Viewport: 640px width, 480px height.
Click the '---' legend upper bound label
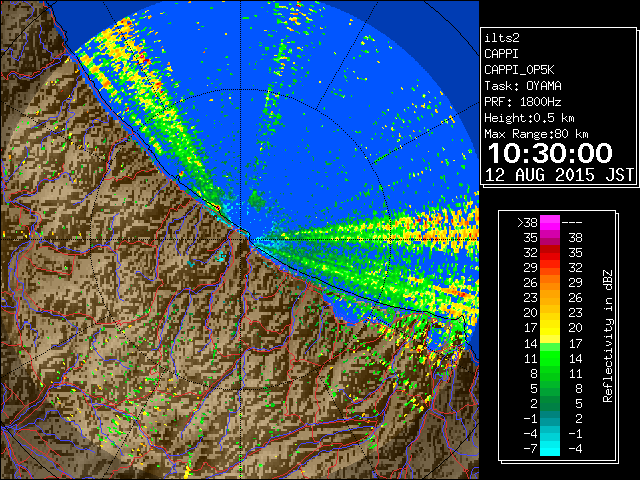click(572, 223)
